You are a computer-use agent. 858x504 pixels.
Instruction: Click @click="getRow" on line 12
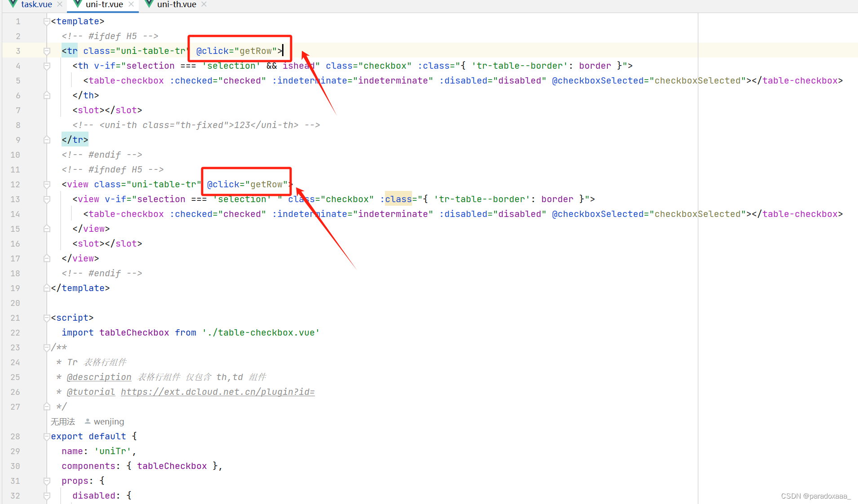click(247, 185)
